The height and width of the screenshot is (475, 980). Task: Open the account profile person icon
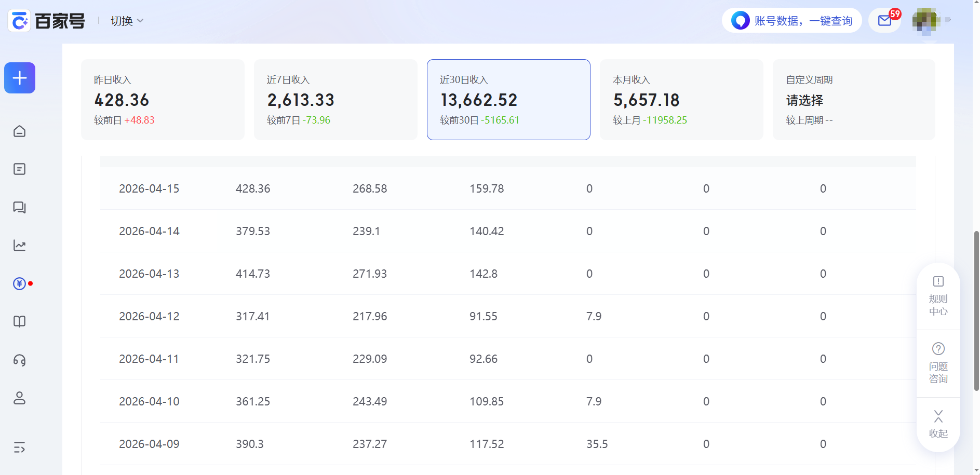(x=20, y=398)
